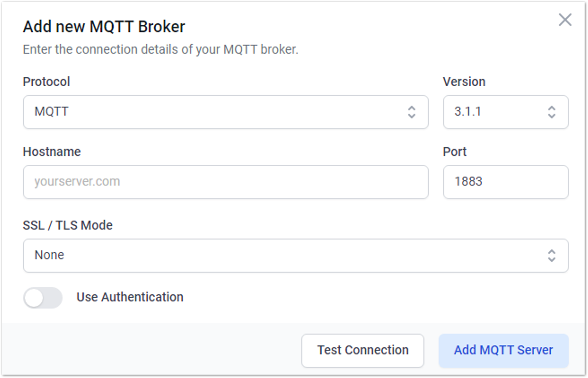This screenshot has height=378, width=588.
Task: Close the Add new MQTT Broker dialog
Action: [565, 20]
